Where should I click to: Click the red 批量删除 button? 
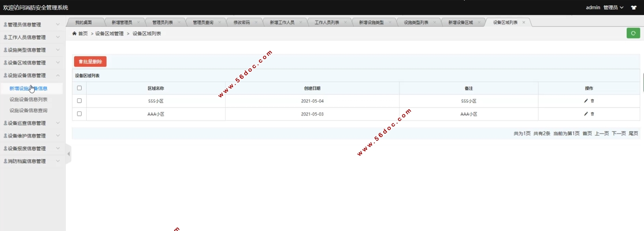pyautogui.click(x=90, y=61)
